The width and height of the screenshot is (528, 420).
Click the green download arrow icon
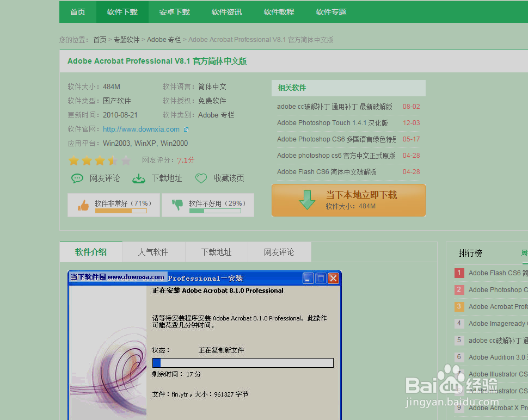pos(307,200)
